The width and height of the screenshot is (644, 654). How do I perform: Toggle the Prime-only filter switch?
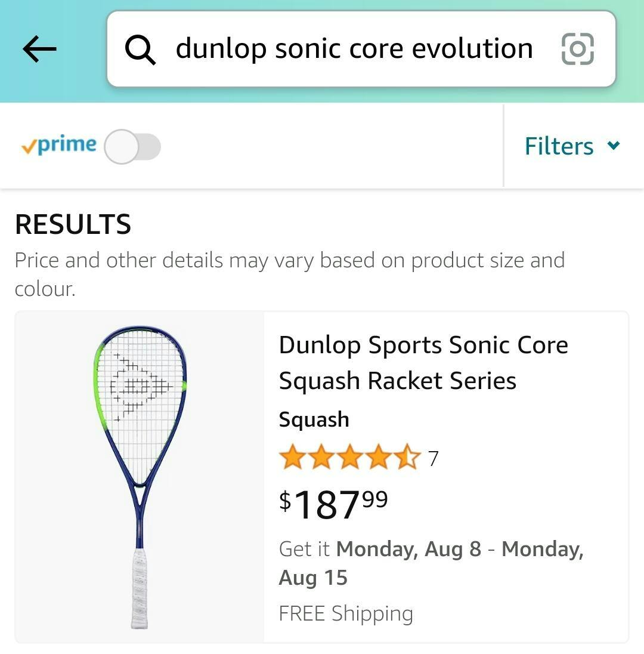click(132, 147)
